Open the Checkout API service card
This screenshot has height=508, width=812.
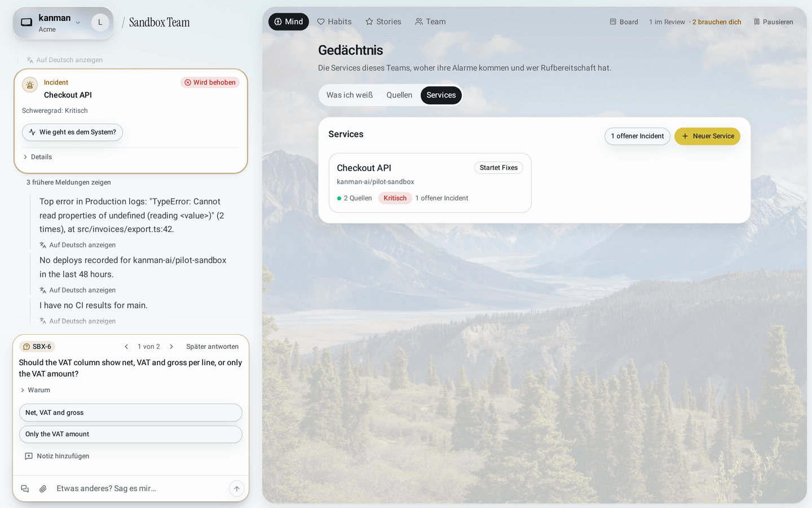tap(430, 183)
